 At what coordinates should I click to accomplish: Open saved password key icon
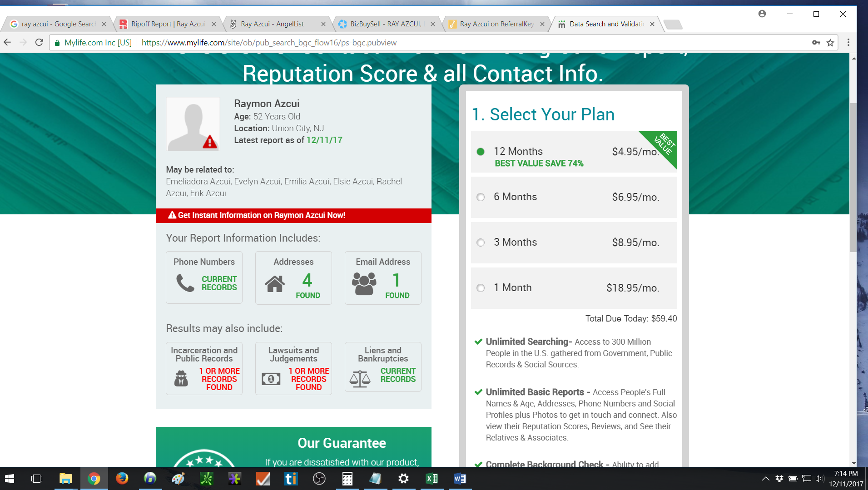click(x=816, y=43)
